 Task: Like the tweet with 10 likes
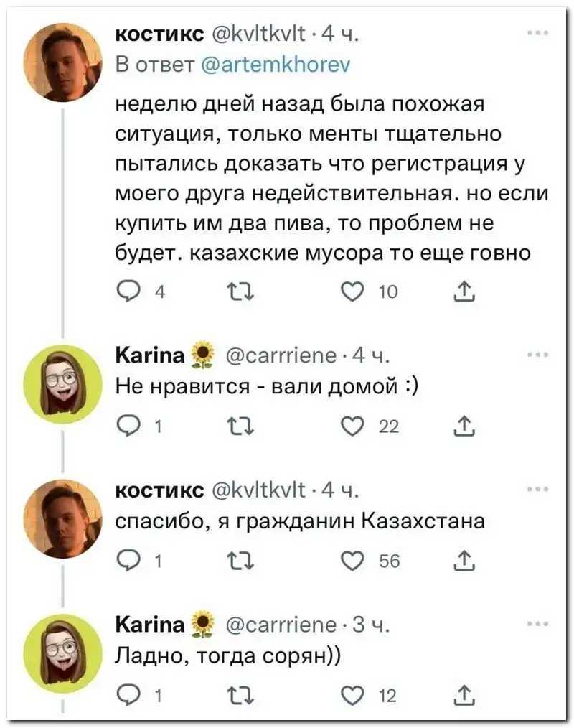[349, 293]
